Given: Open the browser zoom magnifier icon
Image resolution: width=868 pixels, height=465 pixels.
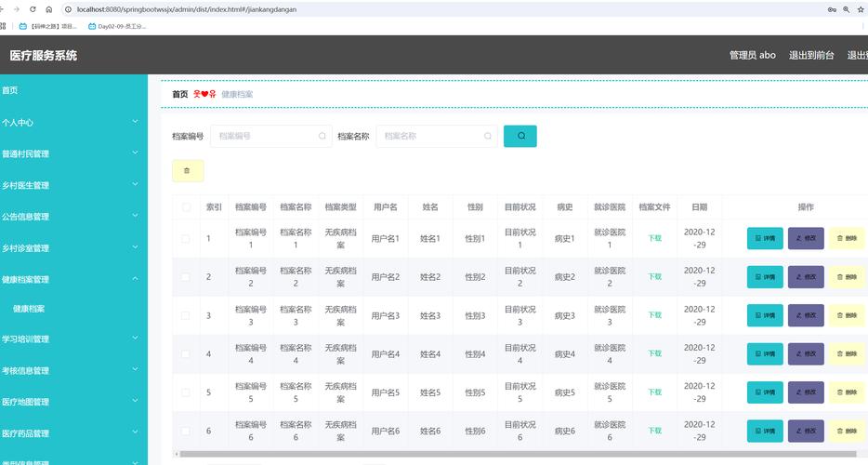Looking at the screenshot, I should click(x=846, y=9).
